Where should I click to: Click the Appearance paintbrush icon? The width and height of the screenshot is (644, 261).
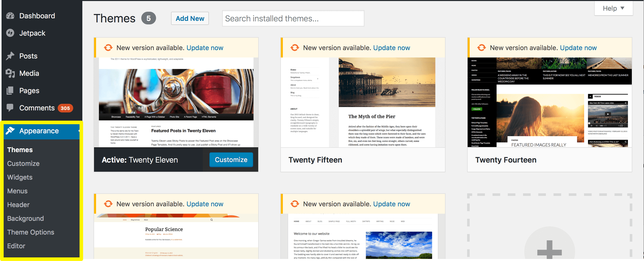pos(10,130)
